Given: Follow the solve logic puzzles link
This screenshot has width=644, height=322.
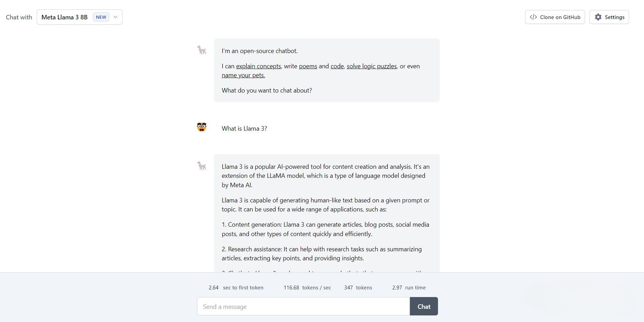Looking at the screenshot, I should [372, 66].
